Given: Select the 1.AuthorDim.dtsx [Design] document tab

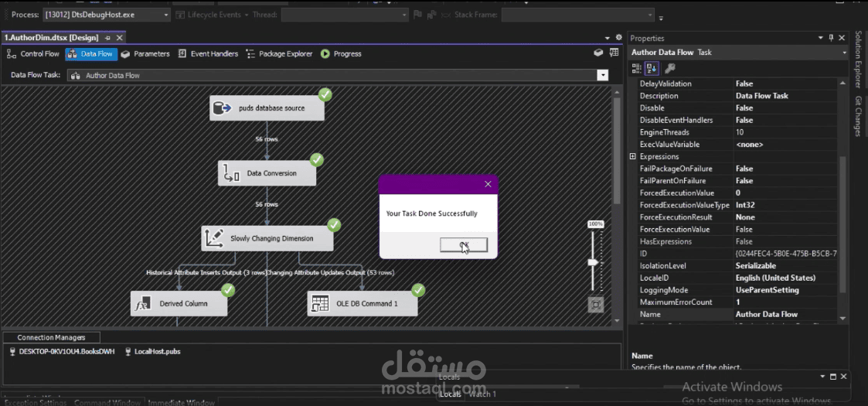Looking at the screenshot, I should (x=51, y=38).
